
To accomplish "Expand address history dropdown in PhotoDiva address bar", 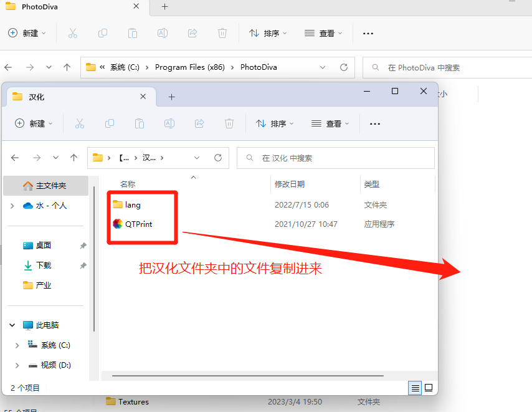I will 323,67.
